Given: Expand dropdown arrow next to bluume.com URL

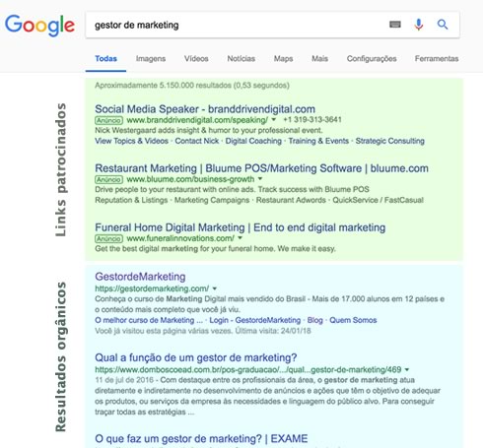Looking at the screenshot, I should (260, 179).
